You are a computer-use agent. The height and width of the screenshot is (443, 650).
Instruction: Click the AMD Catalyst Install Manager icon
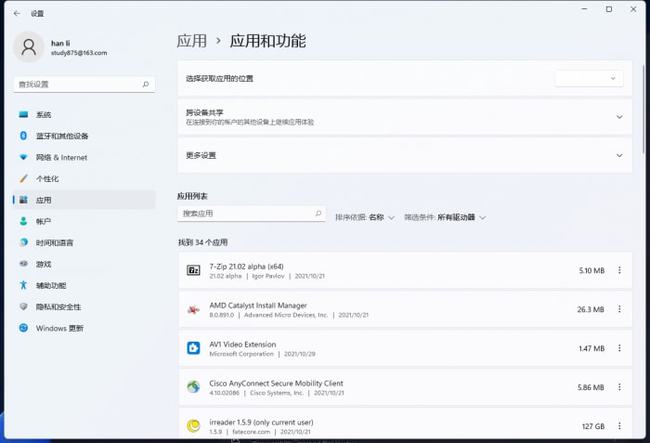pos(194,310)
